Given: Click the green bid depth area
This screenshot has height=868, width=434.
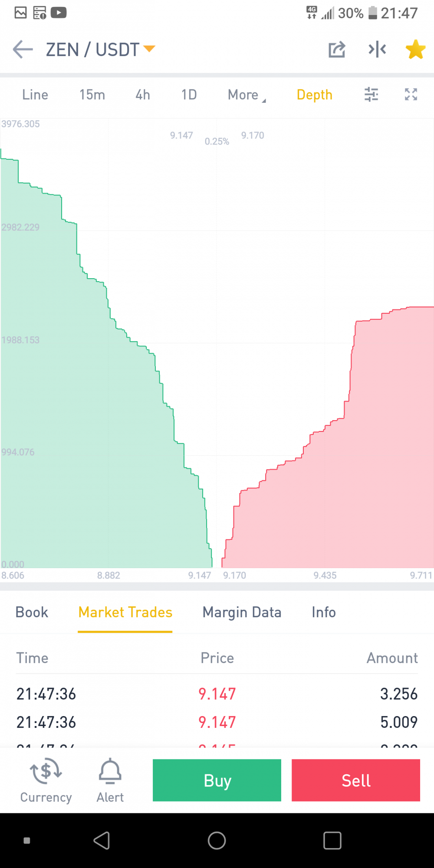Looking at the screenshot, I should point(87,434).
